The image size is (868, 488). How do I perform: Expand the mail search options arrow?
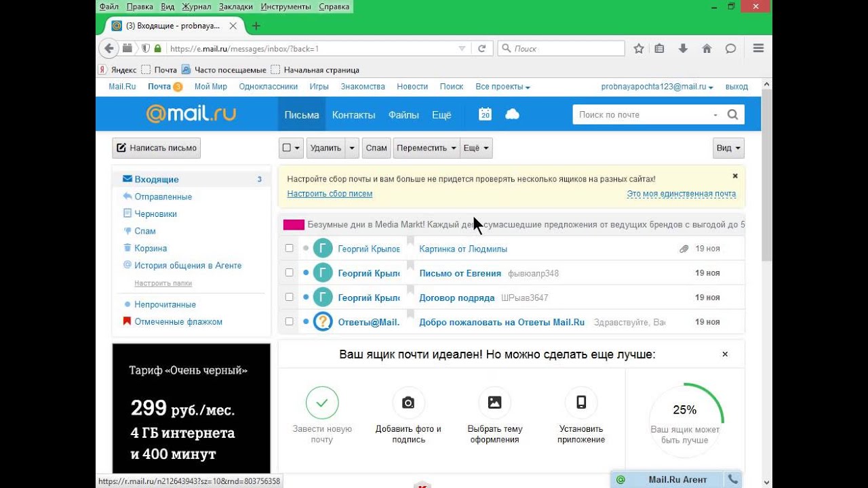coord(715,115)
